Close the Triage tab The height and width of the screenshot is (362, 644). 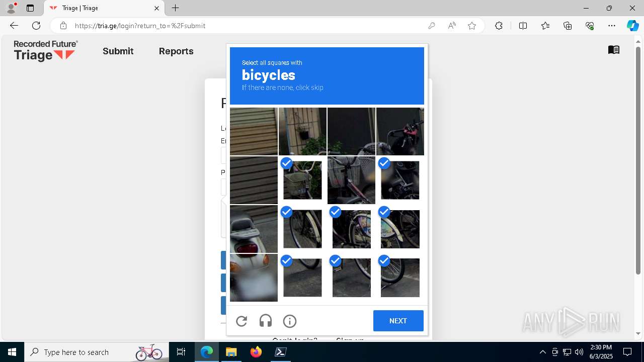[x=156, y=8]
